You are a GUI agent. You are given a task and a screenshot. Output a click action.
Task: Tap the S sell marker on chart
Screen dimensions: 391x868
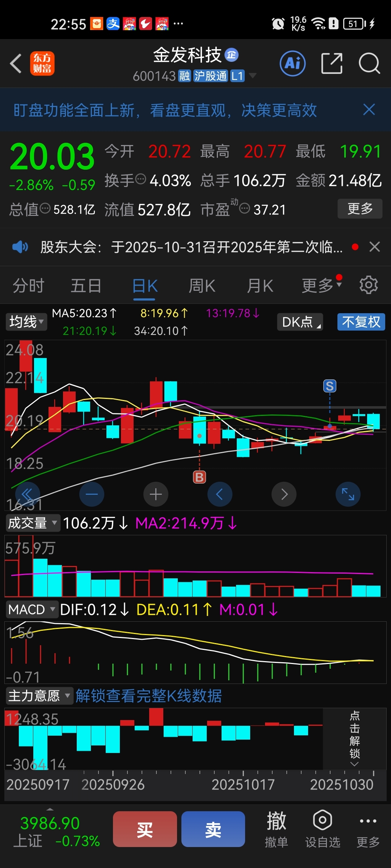point(329,386)
